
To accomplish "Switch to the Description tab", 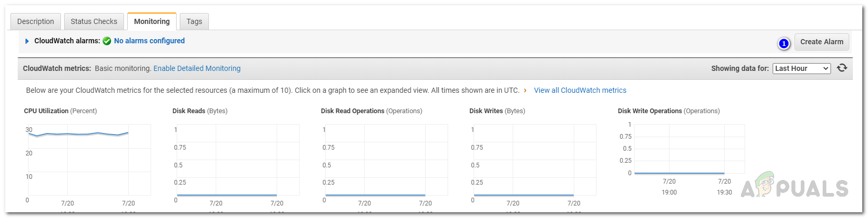I will (x=35, y=21).
